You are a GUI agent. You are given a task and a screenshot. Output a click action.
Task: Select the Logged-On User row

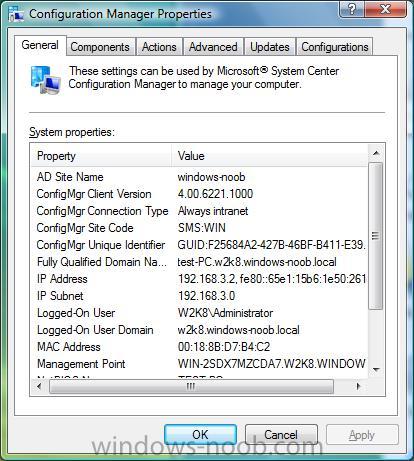click(x=199, y=313)
